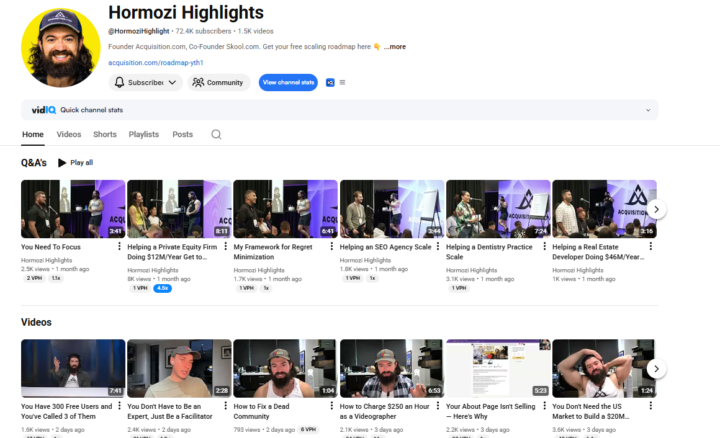The width and height of the screenshot is (720, 438).
Task: Open options menu for US Market video
Action: (x=651, y=406)
